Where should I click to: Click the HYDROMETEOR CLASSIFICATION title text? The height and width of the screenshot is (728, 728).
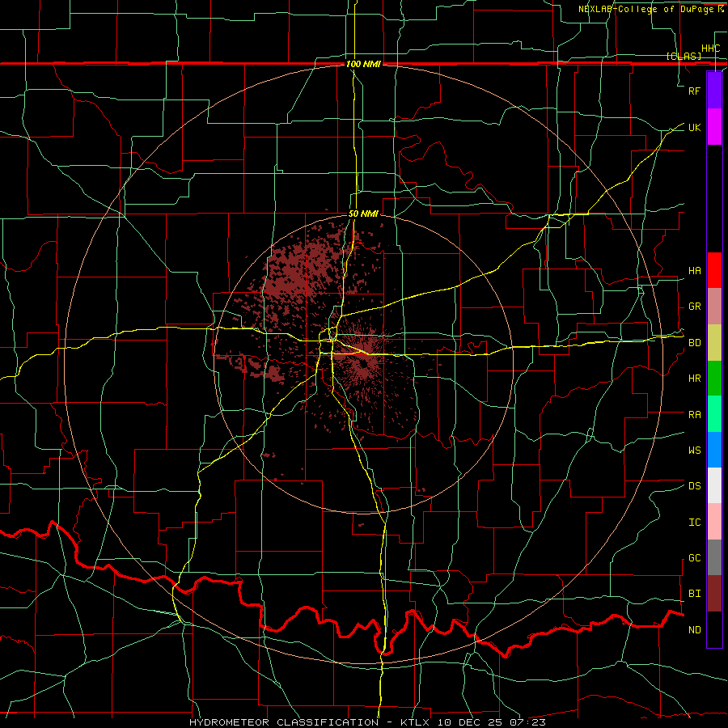284,722
